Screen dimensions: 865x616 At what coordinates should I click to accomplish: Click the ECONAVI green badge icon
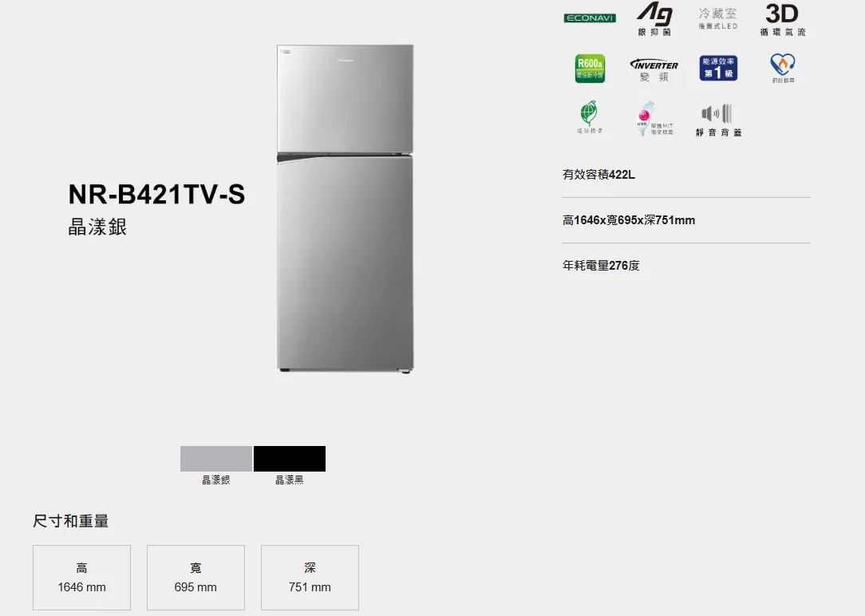(x=590, y=18)
